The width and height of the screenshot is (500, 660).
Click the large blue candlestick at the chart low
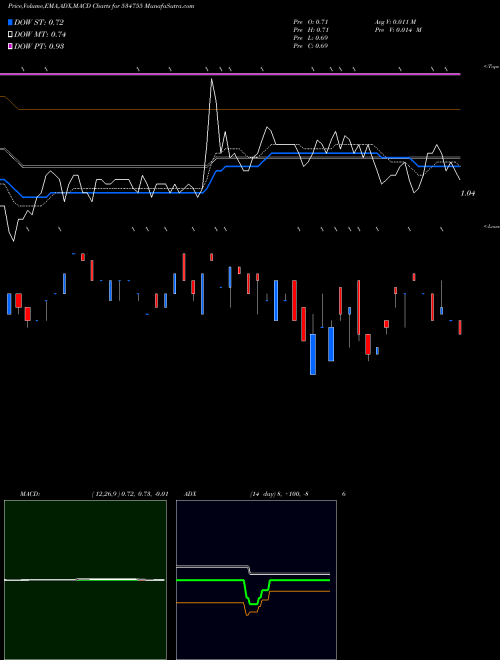tap(313, 354)
